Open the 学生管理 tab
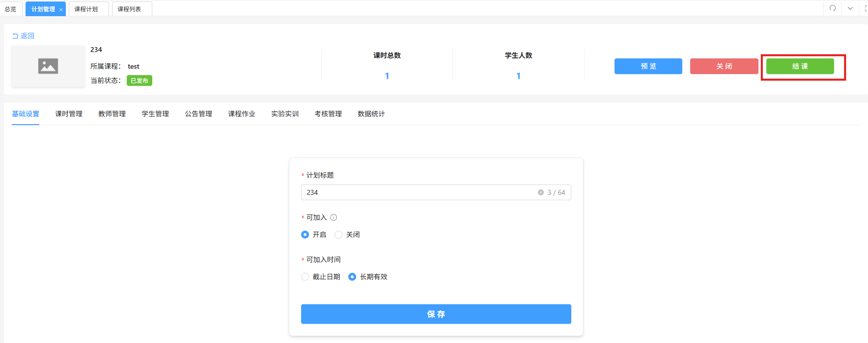This screenshot has width=868, height=343. click(x=155, y=114)
